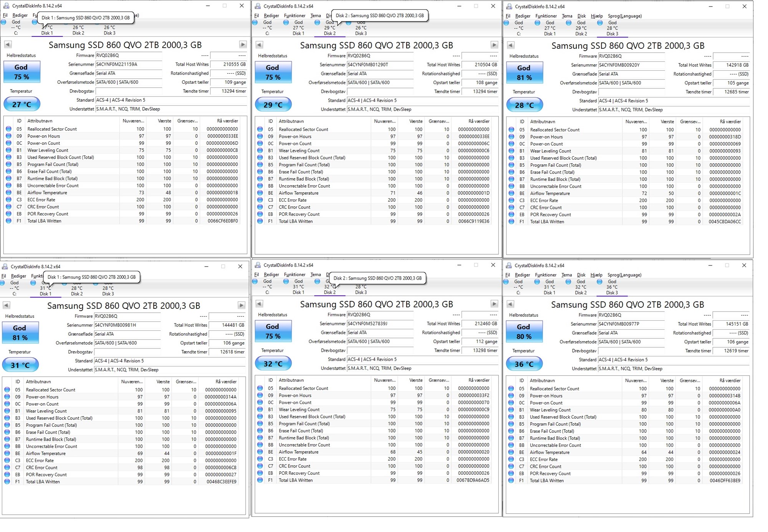Click the Standard field in 142918 GB window
This screenshot has height=532, width=768.
tap(674, 101)
